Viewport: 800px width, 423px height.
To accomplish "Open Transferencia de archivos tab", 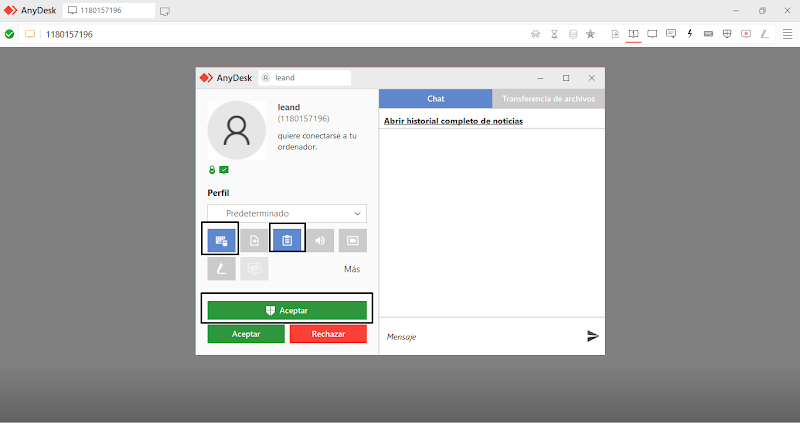I will pos(548,98).
